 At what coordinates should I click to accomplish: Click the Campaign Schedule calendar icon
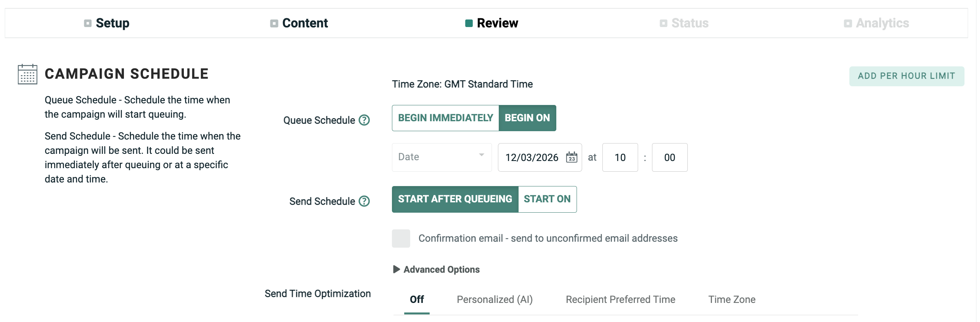(x=27, y=74)
